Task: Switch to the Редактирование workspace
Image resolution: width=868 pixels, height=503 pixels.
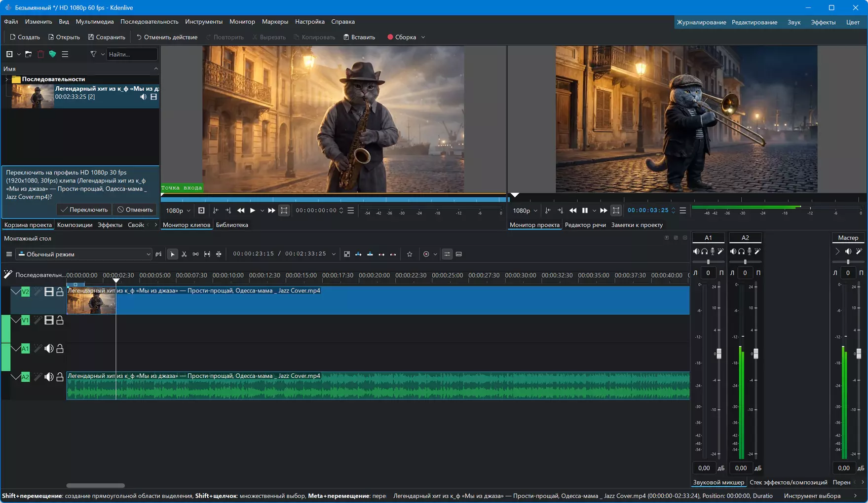Action: 755,22
